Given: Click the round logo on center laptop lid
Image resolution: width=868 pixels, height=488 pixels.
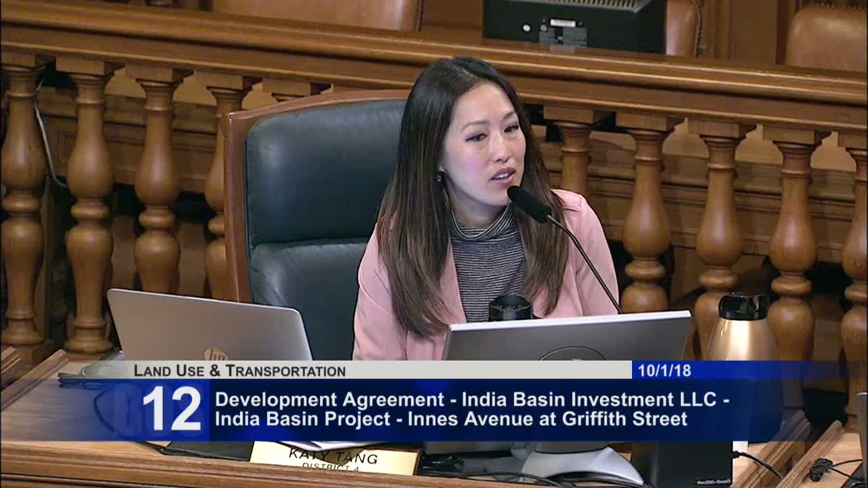Looking at the screenshot, I should click(572, 354).
